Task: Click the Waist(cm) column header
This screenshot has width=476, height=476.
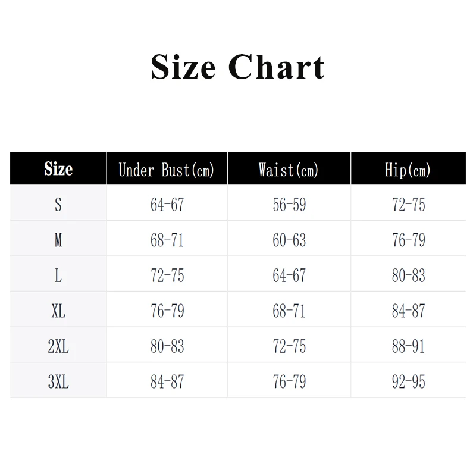Action: click(289, 170)
